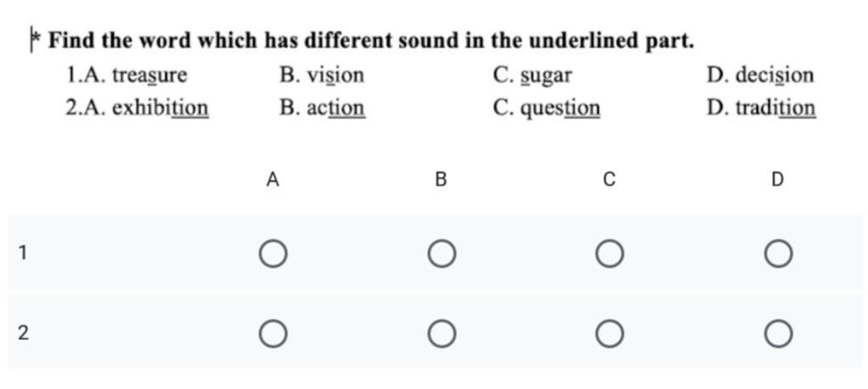868x389 pixels.
Task: Pick answer D in row 1
Action: point(778,253)
